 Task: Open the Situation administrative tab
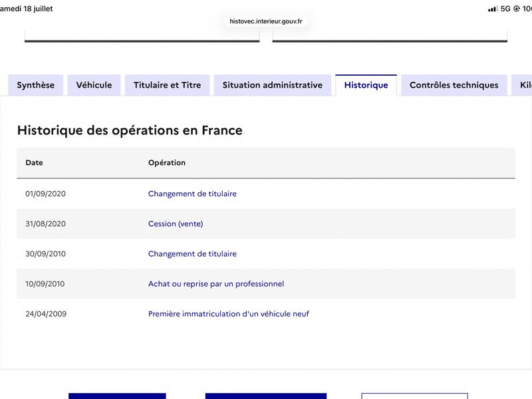(273, 85)
